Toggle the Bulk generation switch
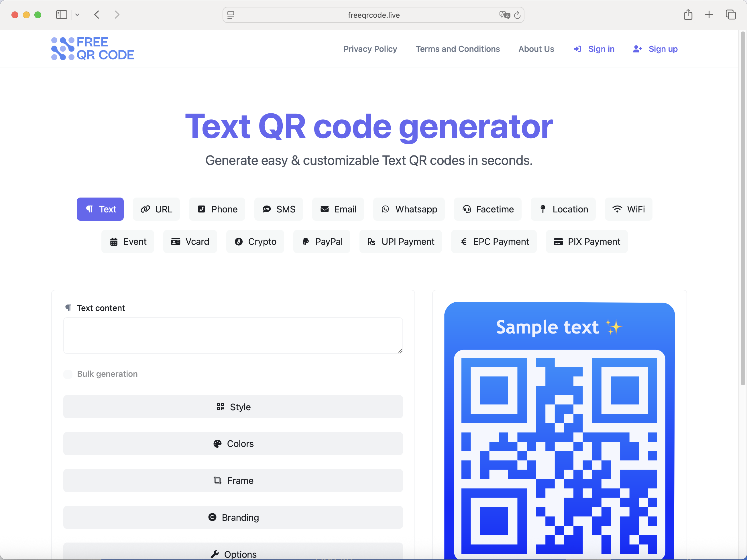Screen dimensions: 747x560 pyautogui.click(x=68, y=374)
